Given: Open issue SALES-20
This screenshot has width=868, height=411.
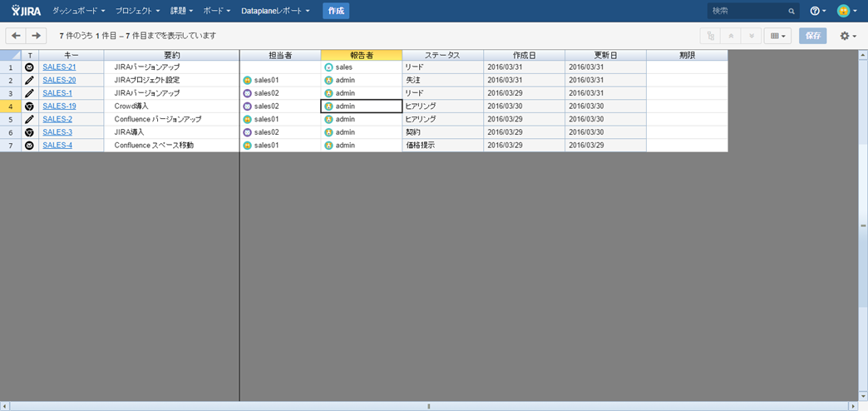Looking at the screenshot, I should tap(59, 80).
